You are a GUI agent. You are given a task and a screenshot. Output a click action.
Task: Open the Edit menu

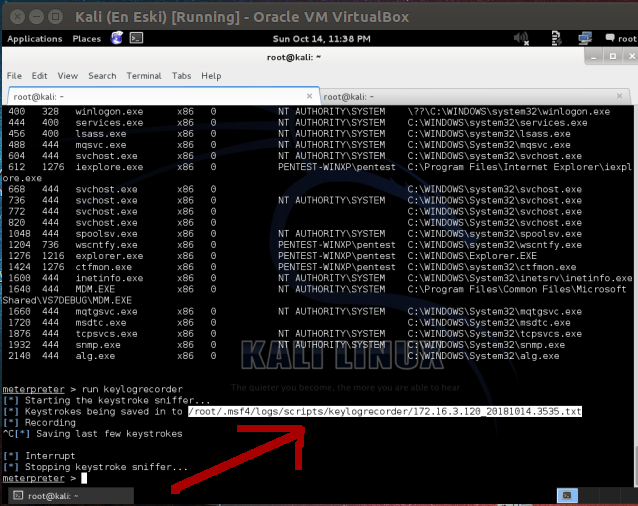pyautogui.click(x=39, y=76)
